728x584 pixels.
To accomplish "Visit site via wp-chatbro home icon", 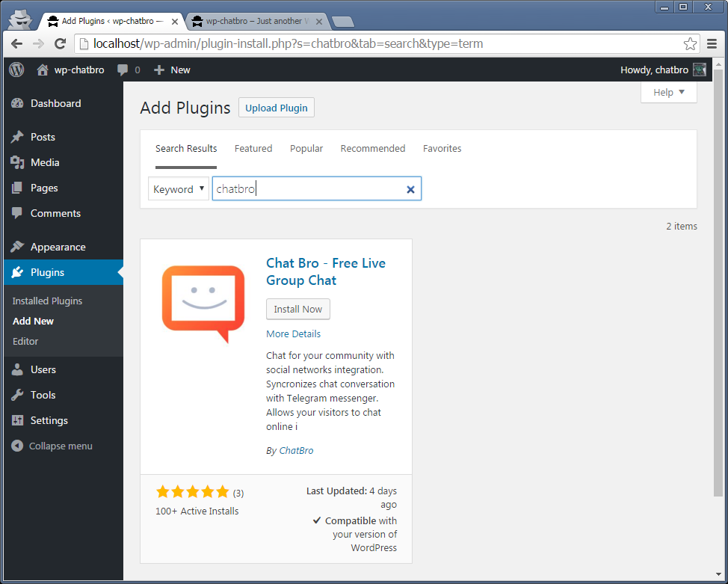I will coord(43,70).
